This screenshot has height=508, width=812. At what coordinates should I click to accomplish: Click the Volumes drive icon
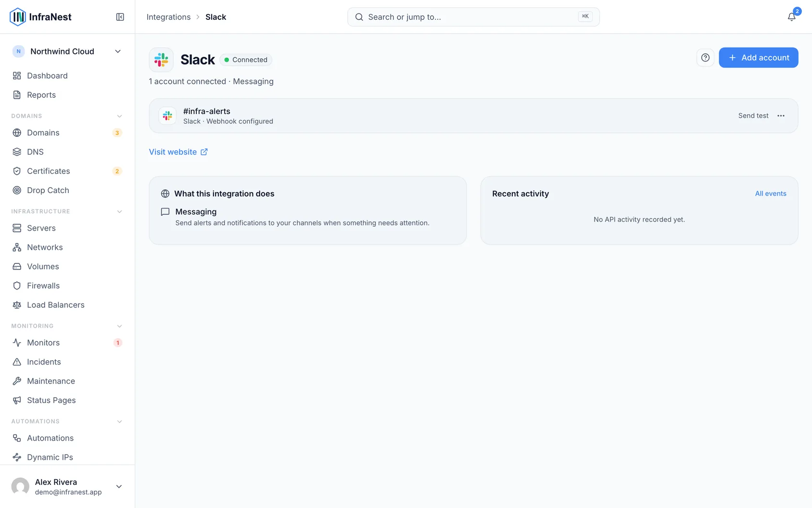click(x=17, y=267)
